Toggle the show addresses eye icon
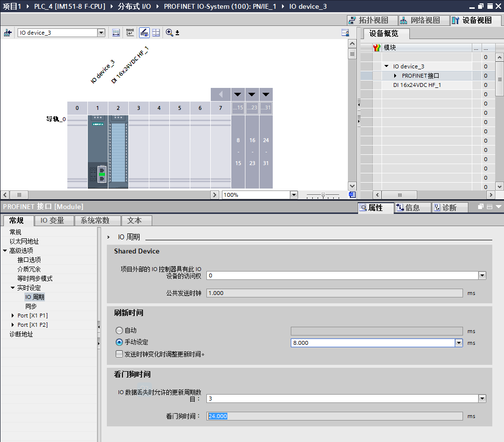The width and height of the screenshot is (504, 442). [x=143, y=32]
